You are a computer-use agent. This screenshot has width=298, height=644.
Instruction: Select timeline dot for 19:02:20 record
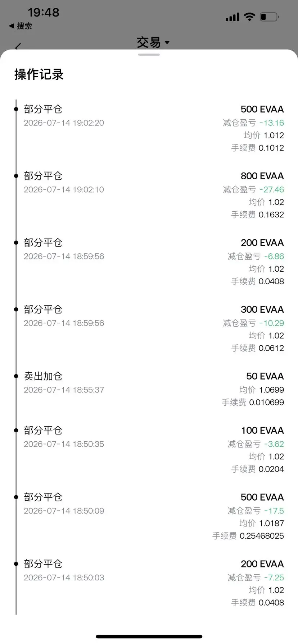click(16, 109)
